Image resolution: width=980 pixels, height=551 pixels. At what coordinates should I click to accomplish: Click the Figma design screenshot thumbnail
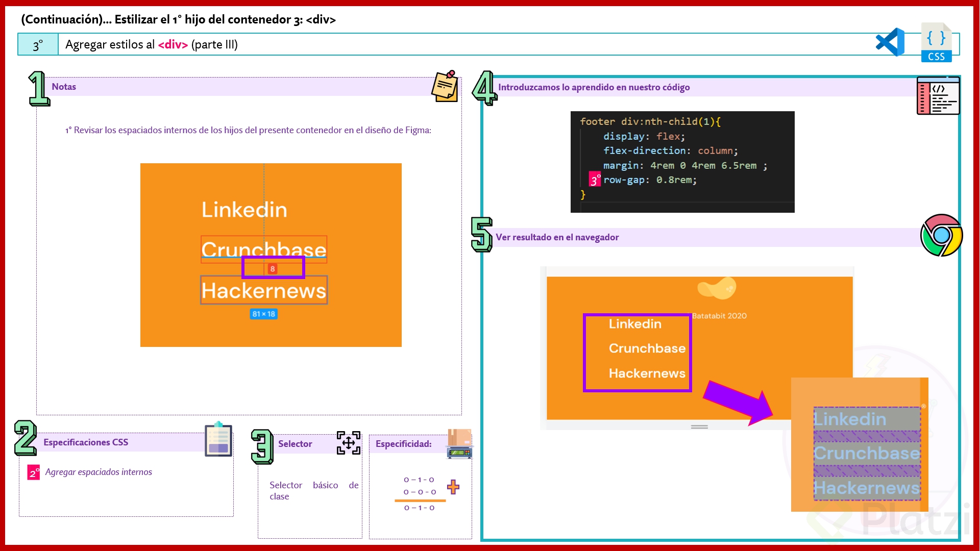point(271,255)
